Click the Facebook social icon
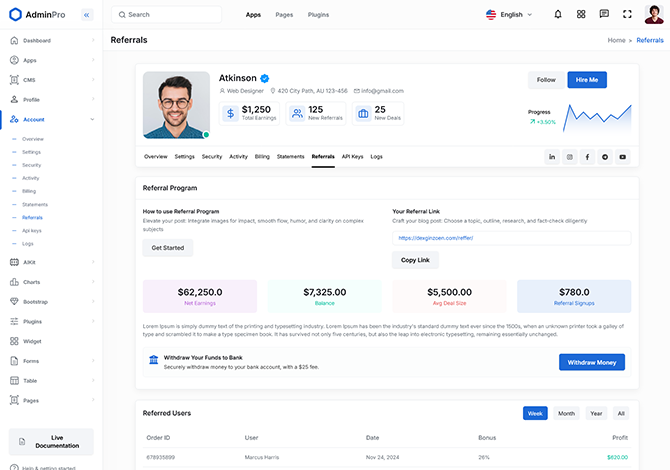This screenshot has width=670, height=470. (x=587, y=157)
